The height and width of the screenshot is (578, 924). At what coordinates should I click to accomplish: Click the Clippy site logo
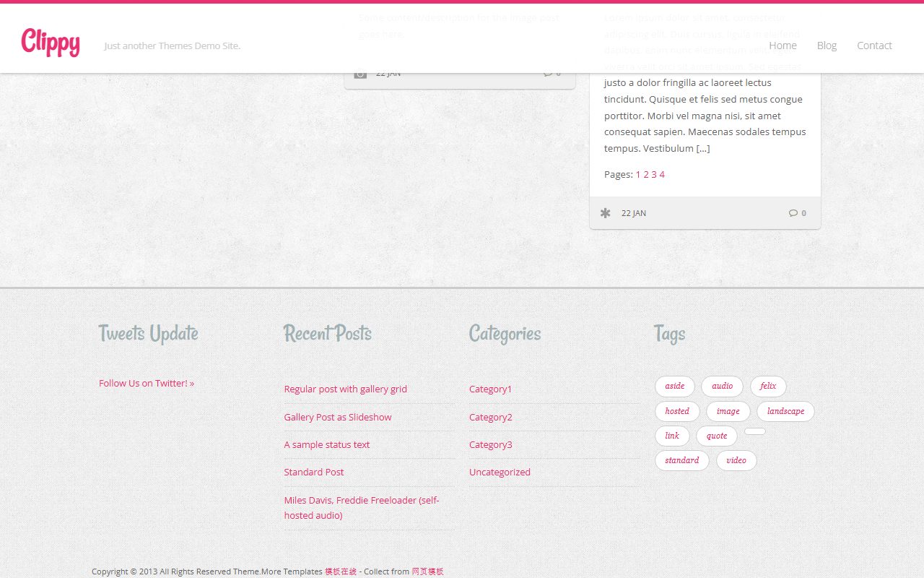pos(51,42)
